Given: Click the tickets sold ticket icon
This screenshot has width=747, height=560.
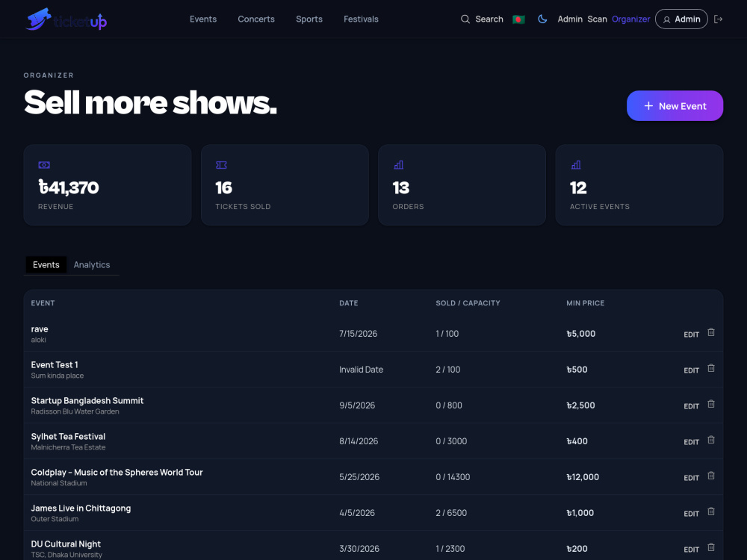Looking at the screenshot, I should pos(221,165).
